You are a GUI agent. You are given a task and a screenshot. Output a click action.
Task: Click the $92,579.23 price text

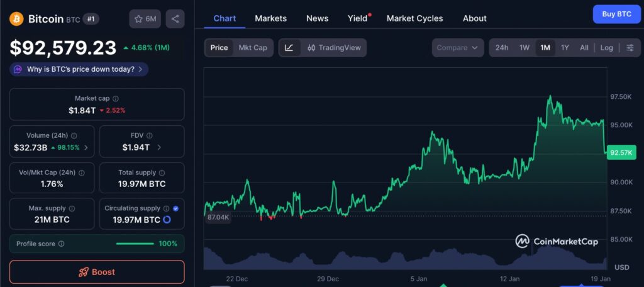[x=64, y=48]
